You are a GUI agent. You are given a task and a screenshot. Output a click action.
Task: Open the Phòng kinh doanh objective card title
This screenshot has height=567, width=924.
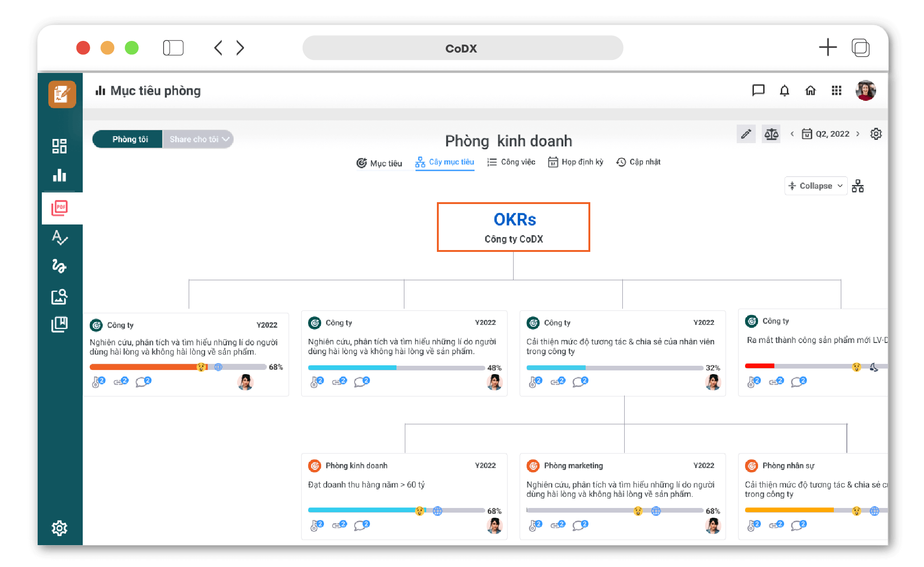click(x=356, y=466)
